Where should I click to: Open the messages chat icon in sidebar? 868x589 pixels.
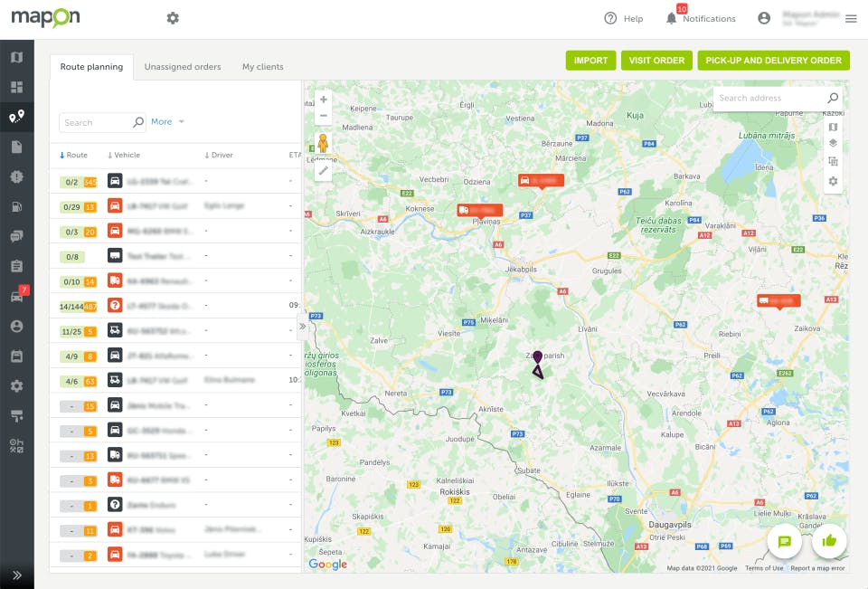(x=16, y=237)
